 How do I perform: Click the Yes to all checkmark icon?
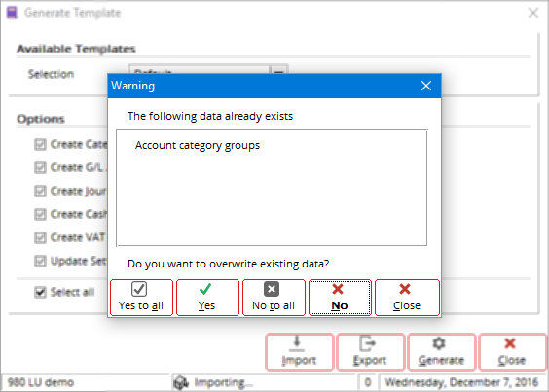coord(139,289)
